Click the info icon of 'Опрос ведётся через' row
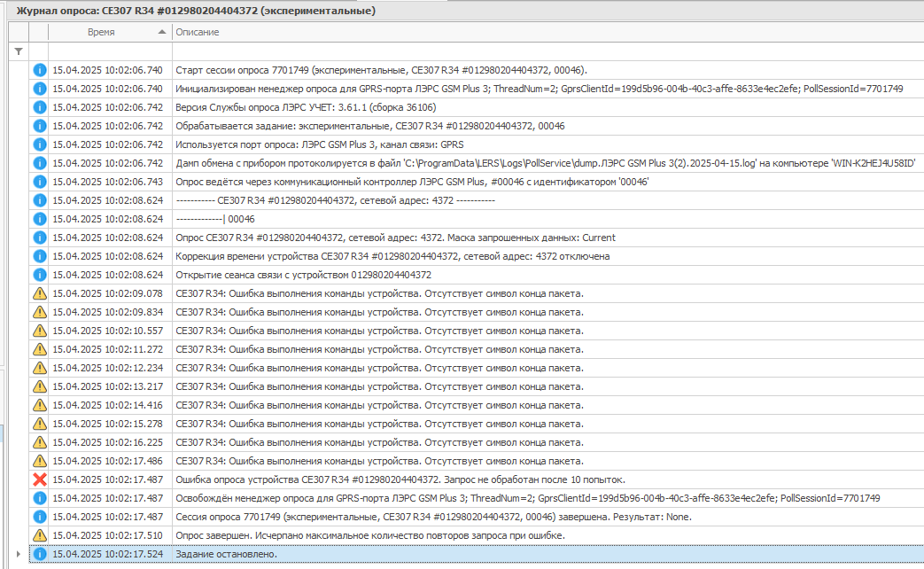This screenshot has height=569, width=924. 40,182
